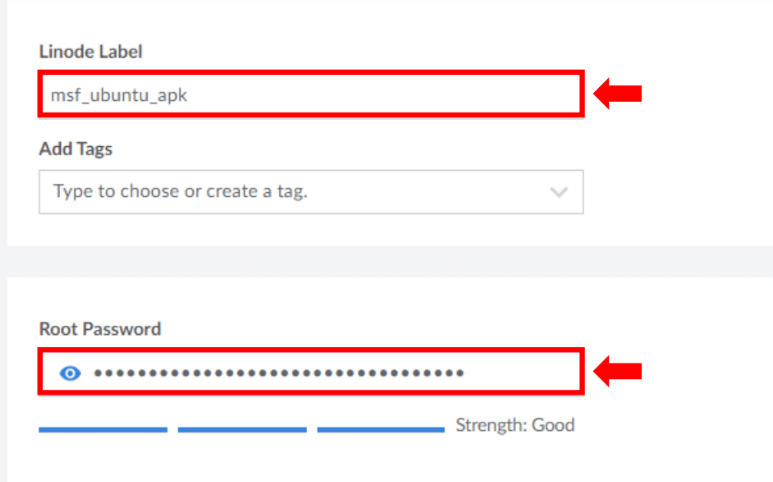Click "Type to choose or create a tag" placeholder
This screenshot has width=773, height=482.
[x=180, y=191]
